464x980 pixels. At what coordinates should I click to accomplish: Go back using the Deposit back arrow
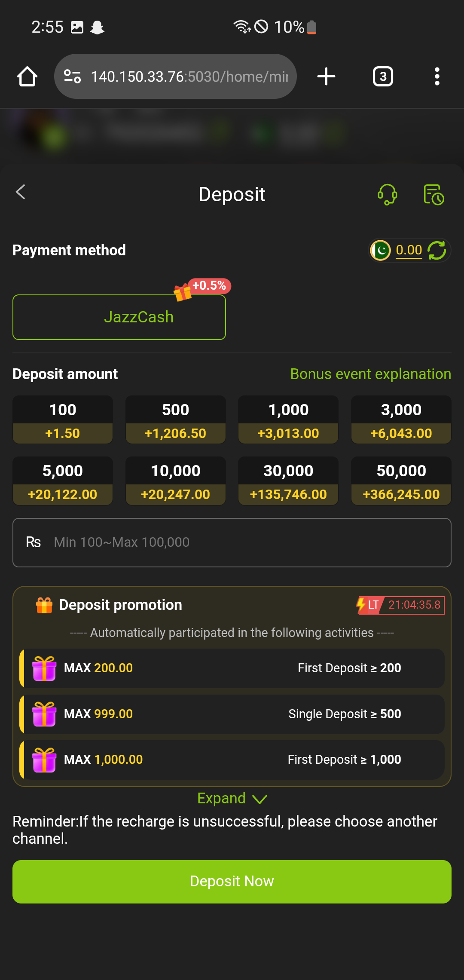point(21,192)
